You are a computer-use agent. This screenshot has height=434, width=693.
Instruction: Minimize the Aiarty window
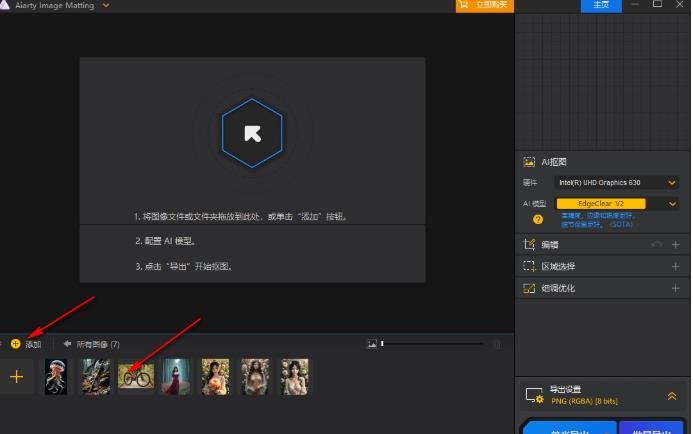point(635,4)
